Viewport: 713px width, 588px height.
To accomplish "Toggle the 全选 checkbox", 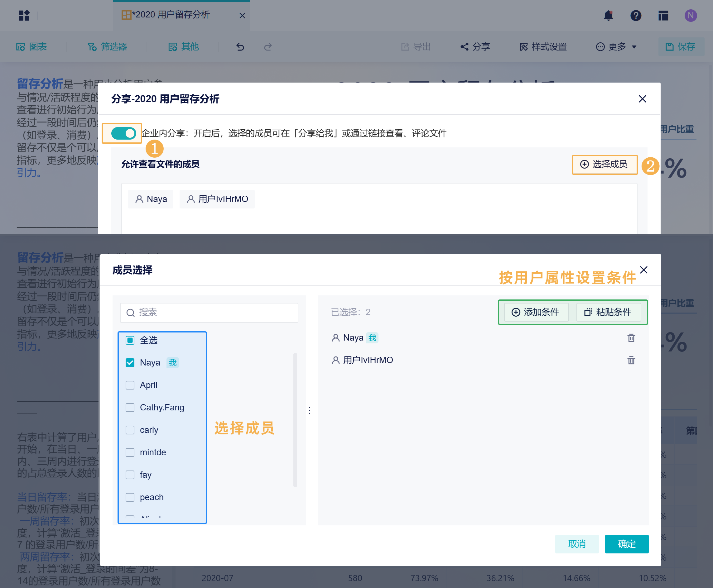I will pos(130,340).
